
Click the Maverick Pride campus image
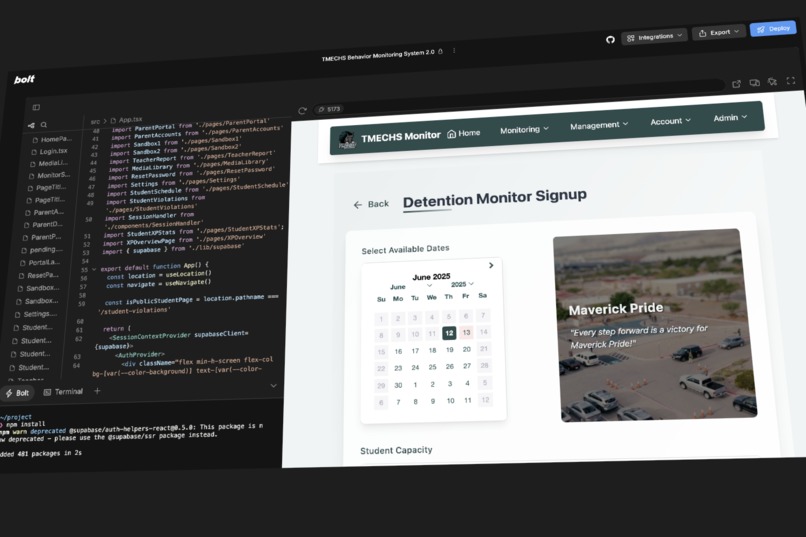pos(654,325)
